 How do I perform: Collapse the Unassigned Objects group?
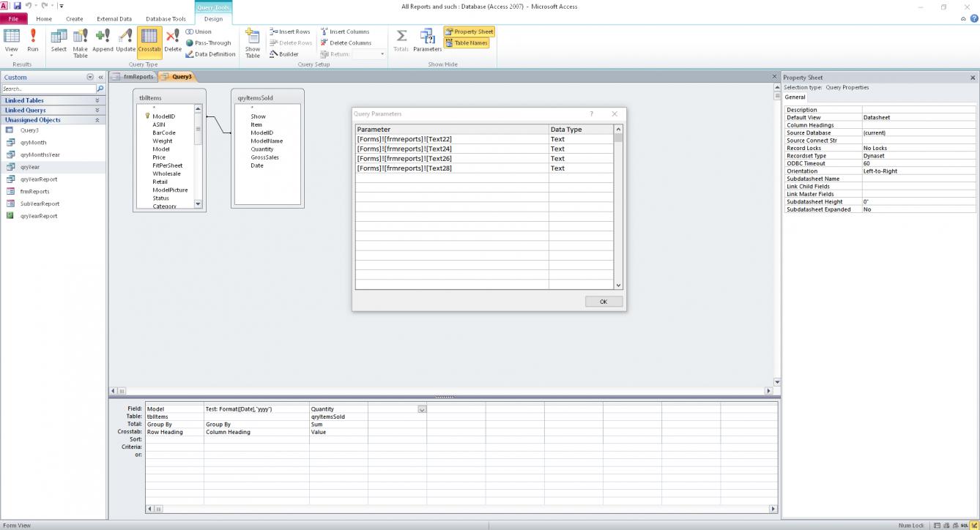(x=97, y=120)
